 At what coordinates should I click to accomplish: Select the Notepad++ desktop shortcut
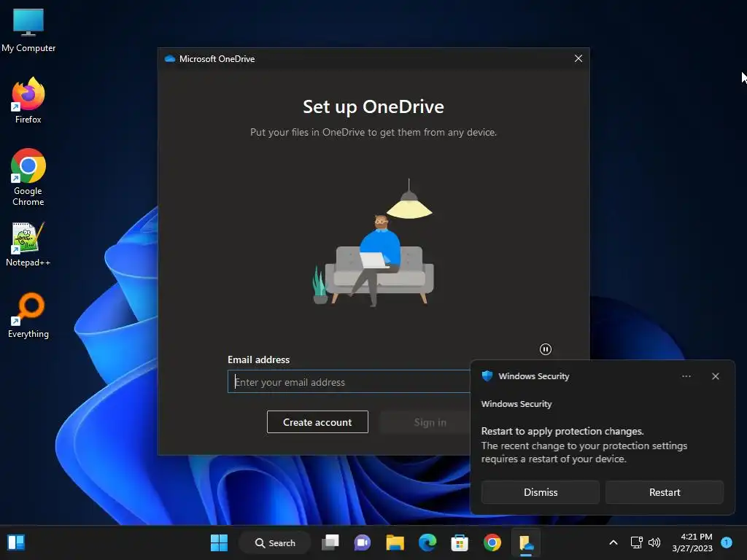tap(28, 244)
